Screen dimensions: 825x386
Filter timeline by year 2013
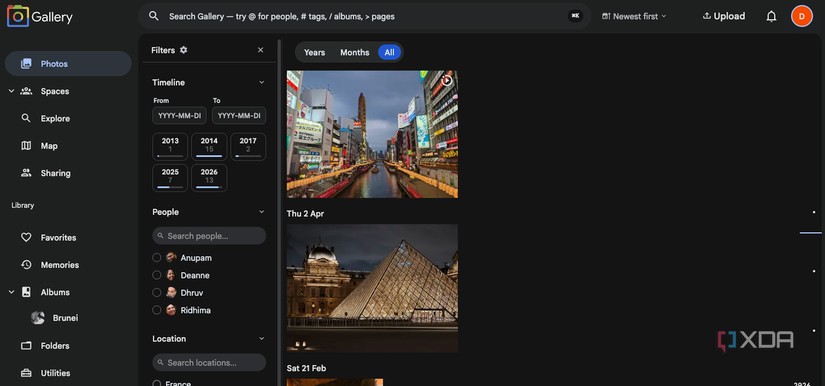tap(170, 147)
